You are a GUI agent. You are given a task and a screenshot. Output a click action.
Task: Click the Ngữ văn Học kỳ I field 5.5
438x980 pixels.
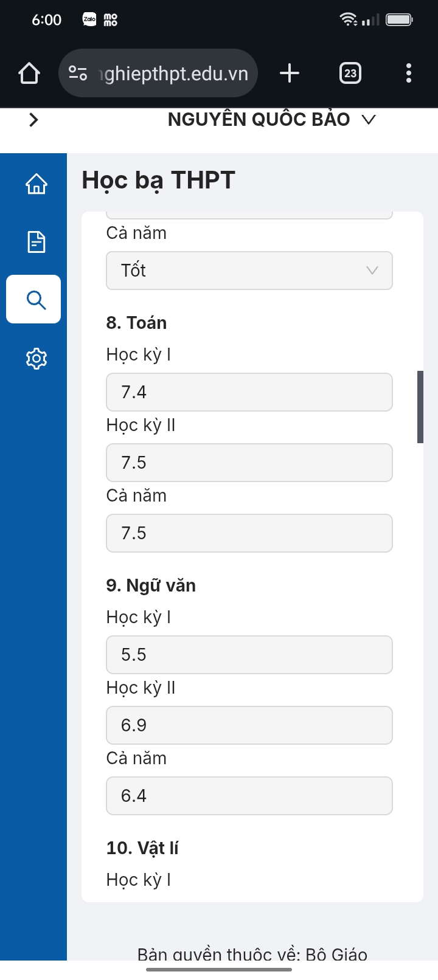249,655
